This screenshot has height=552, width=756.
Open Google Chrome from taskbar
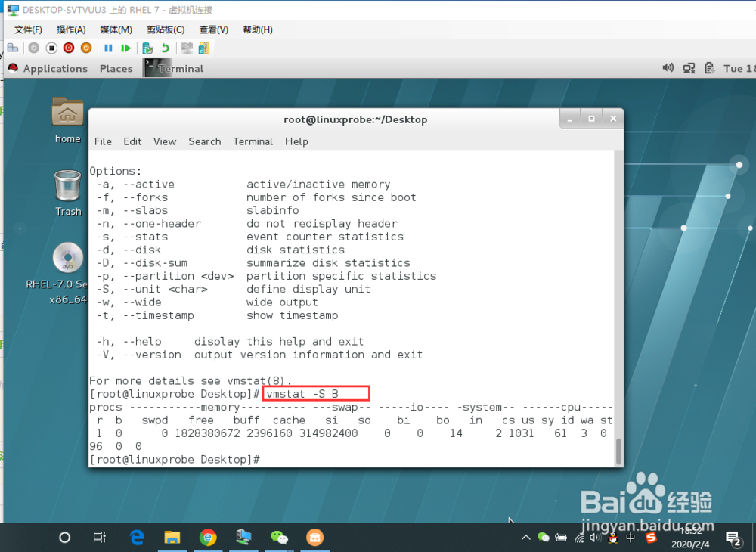click(x=209, y=537)
